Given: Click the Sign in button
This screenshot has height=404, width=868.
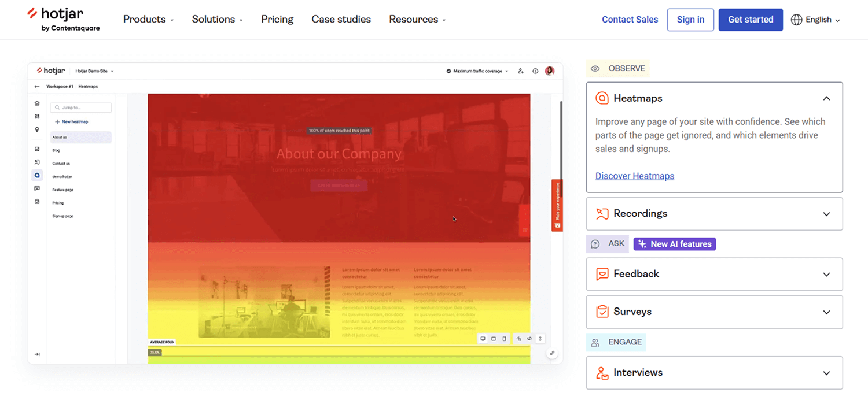Looking at the screenshot, I should tap(690, 20).
